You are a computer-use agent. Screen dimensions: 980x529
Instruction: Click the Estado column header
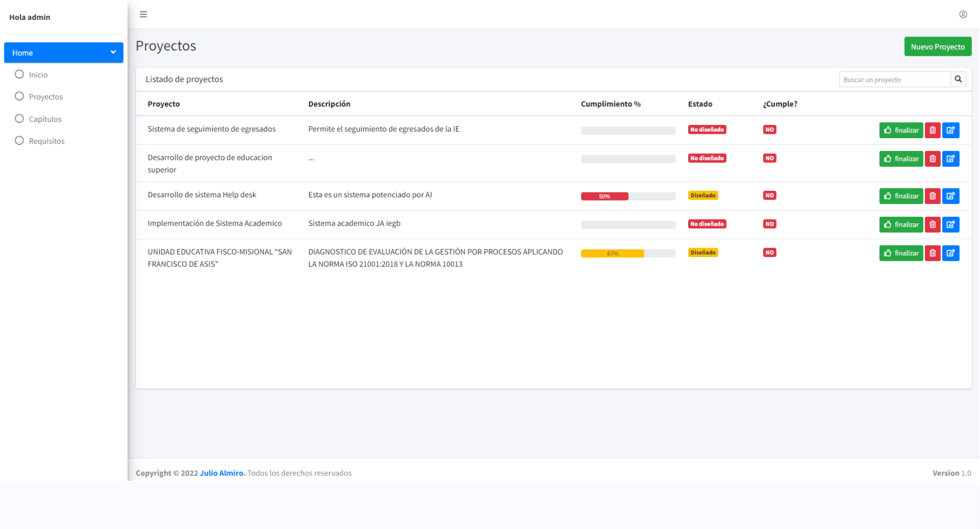700,104
